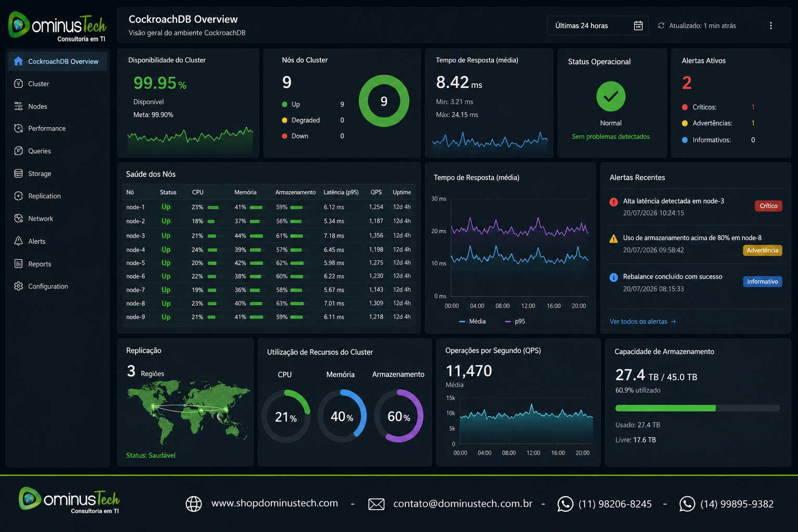
Task: Click the arrow beside Ver todos os alertas
Action: (673, 322)
